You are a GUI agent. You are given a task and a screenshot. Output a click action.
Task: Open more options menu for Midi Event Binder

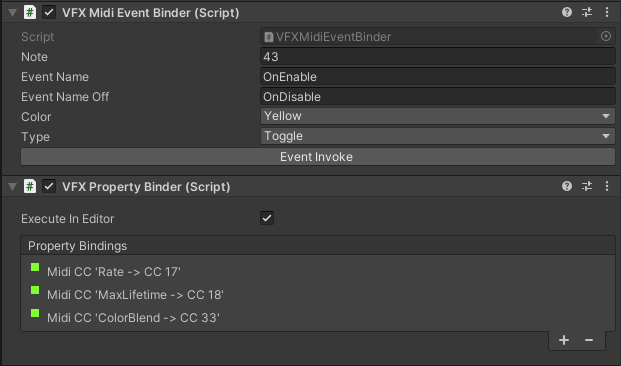tap(607, 12)
